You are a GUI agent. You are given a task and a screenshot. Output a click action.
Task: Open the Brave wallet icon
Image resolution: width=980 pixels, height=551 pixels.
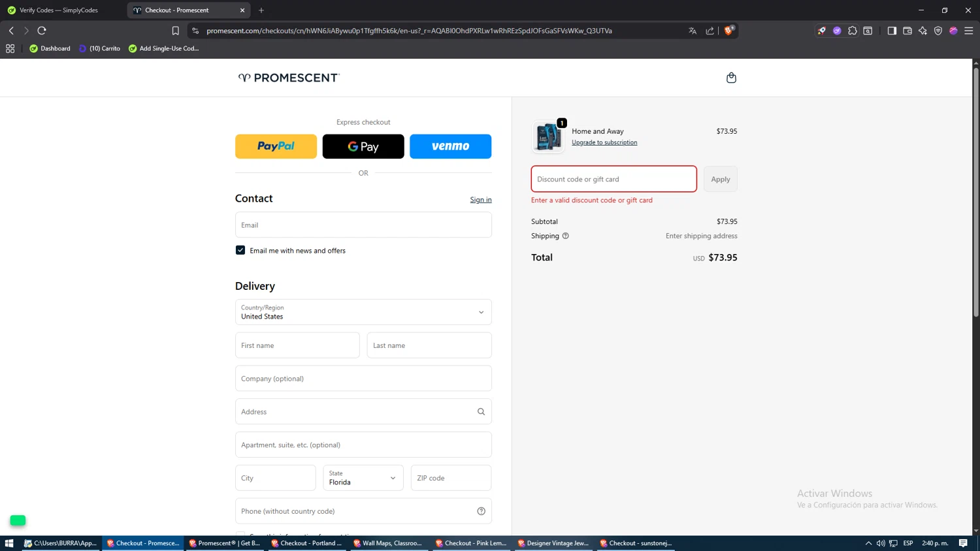coord(907,31)
